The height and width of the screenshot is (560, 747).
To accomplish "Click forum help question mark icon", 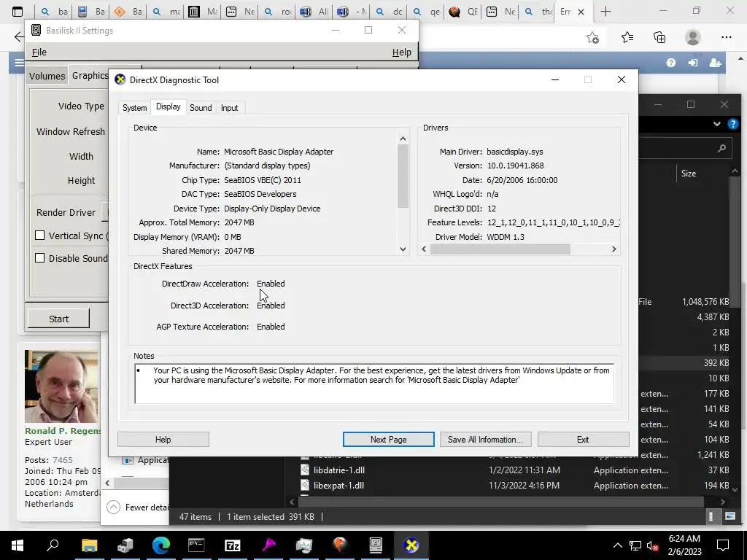I will pyautogui.click(x=671, y=63).
